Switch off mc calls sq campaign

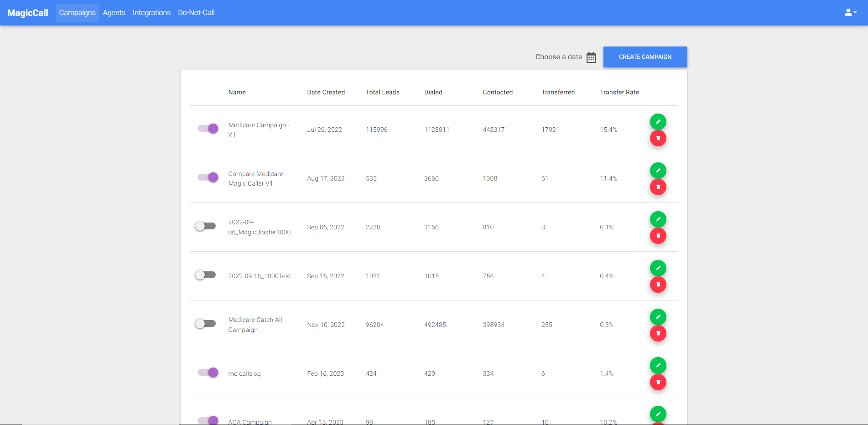pos(208,373)
